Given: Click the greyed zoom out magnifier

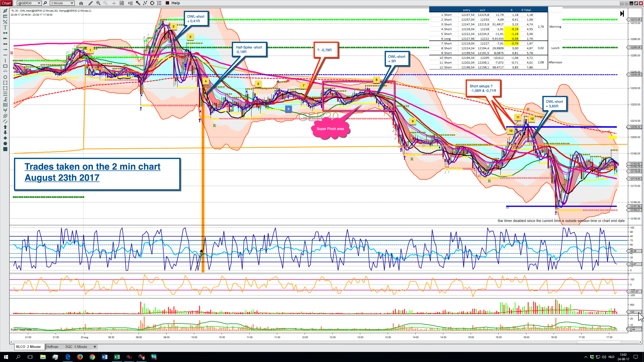Looking at the screenshot, I should coord(105,3).
